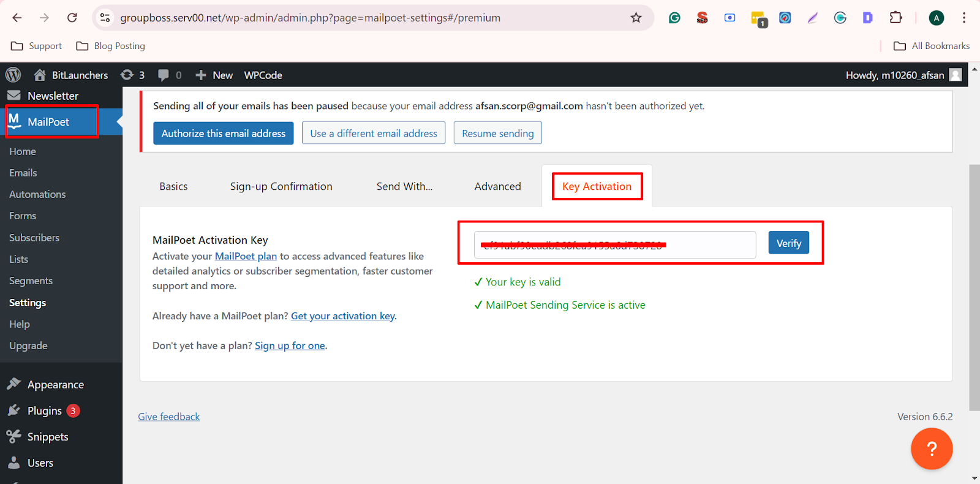Image resolution: width=980 pixels, height=484 pixels.
Task: Open the Chrome profile avatar A
Action: click(936, 18)
